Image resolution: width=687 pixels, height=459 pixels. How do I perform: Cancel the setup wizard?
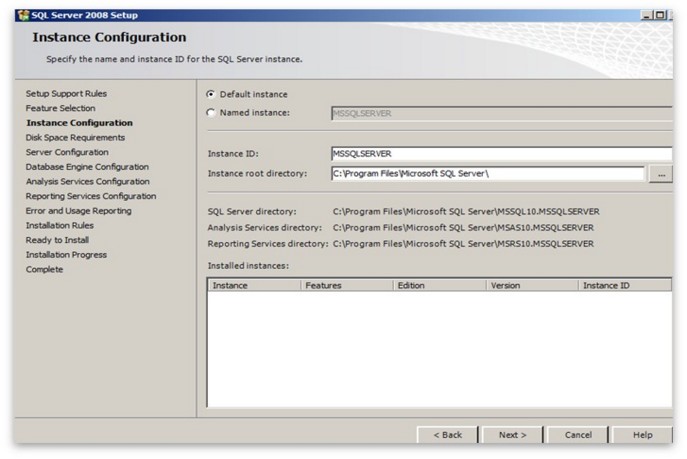click(x=578, y=434)
